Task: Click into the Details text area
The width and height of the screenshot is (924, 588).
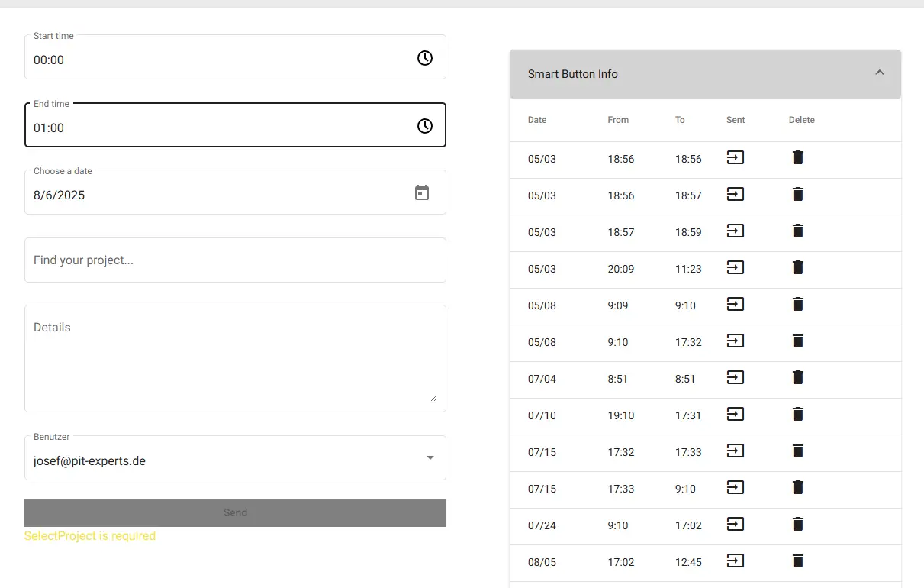Action: (x=235, y=357)
